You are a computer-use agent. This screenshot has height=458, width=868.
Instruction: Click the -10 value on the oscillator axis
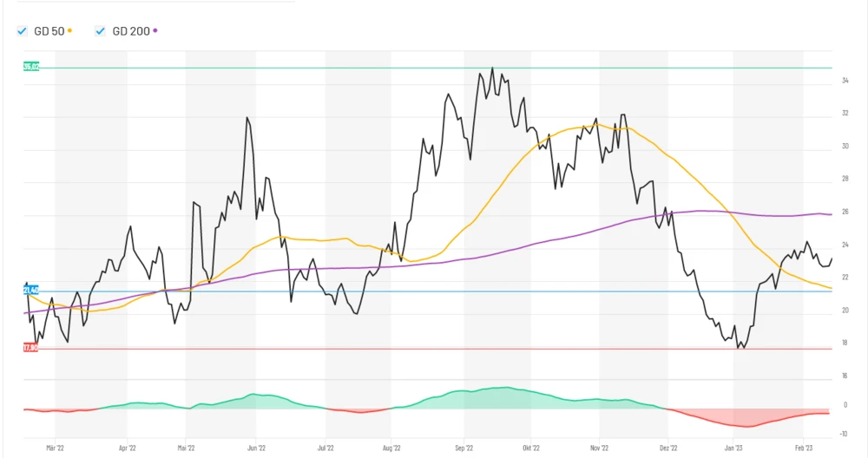[x=845, y=434]
